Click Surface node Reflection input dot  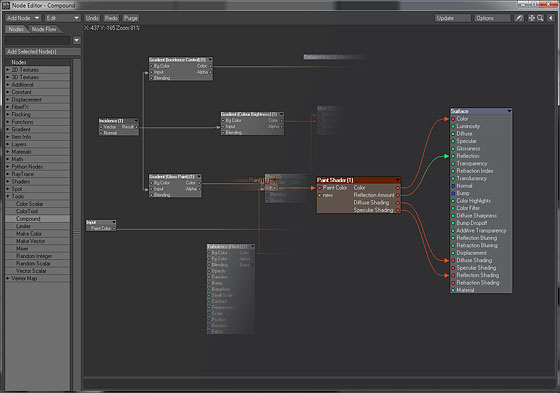click(x=453, y=156)
